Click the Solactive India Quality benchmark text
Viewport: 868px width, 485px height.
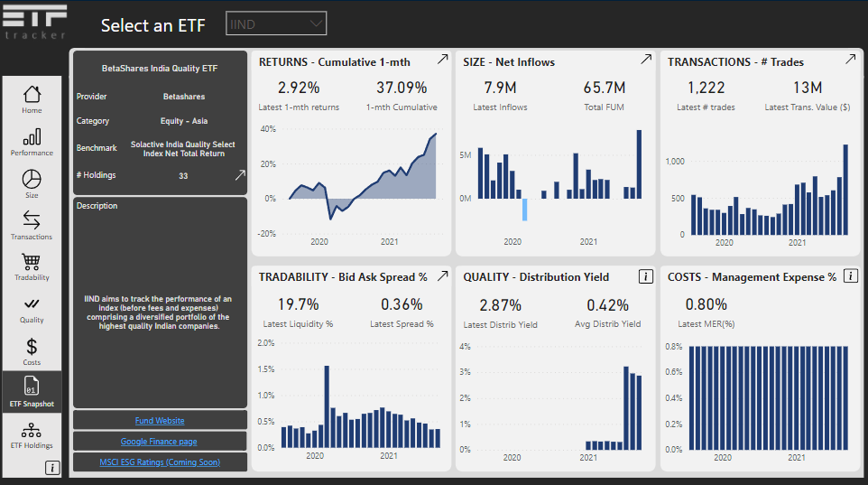pos(182,148)
